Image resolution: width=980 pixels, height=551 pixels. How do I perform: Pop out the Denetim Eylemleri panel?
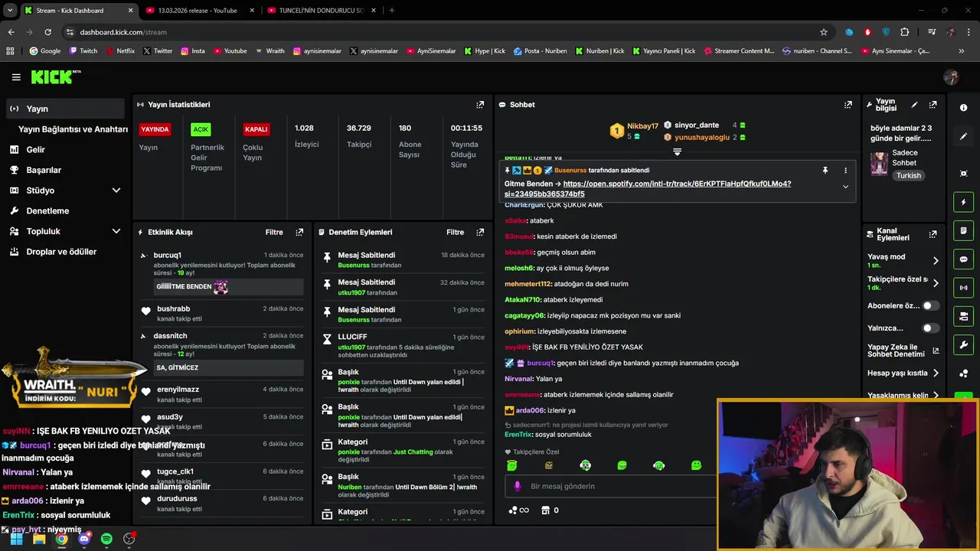click(x=480, y=232)
